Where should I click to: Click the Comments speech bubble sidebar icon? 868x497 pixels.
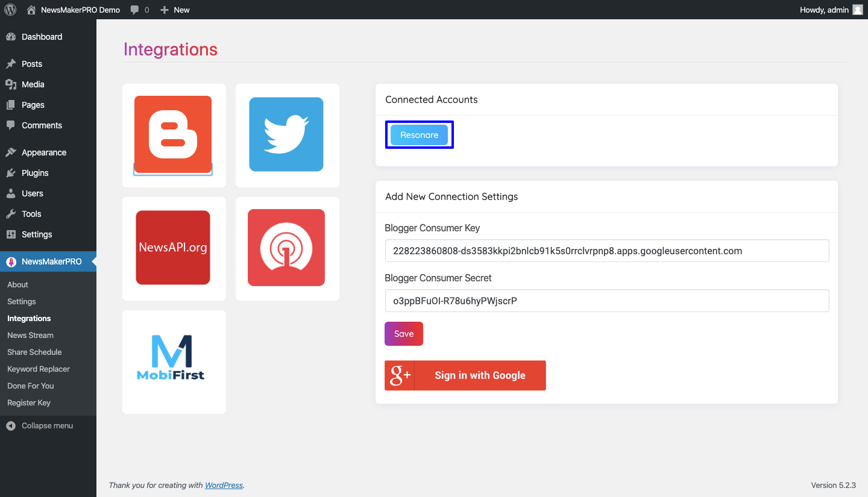coord(11,125)
